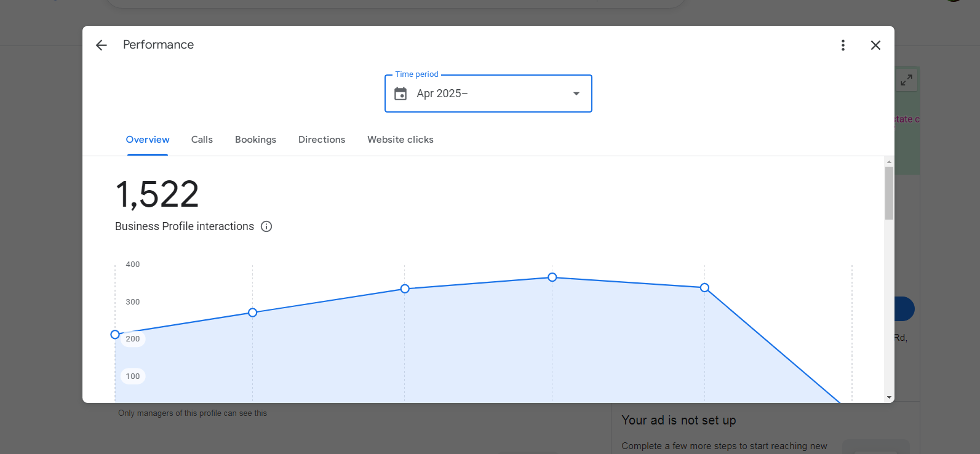Click the Performance dialog title
The width and height of the screenshot is (980, 454).
[158, 45]
